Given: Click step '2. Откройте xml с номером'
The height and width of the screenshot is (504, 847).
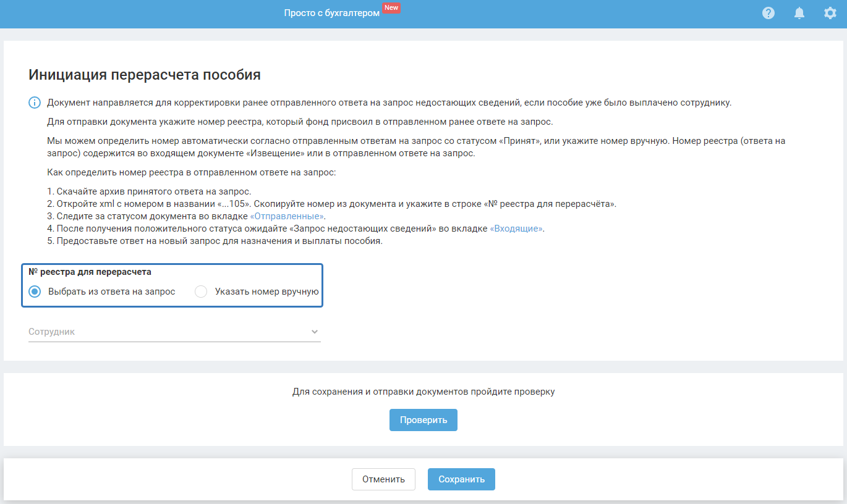Looking at the screenshot, I should point(331,204).
